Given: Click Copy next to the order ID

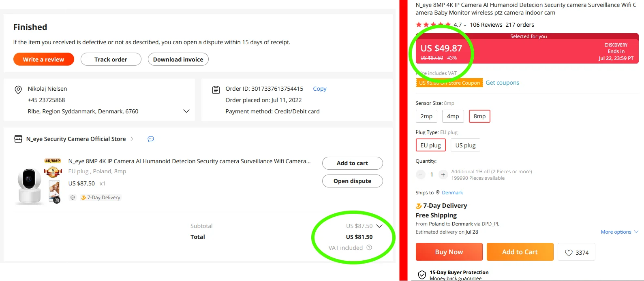Looking at the screenshot, I should [x=319, y=89].
